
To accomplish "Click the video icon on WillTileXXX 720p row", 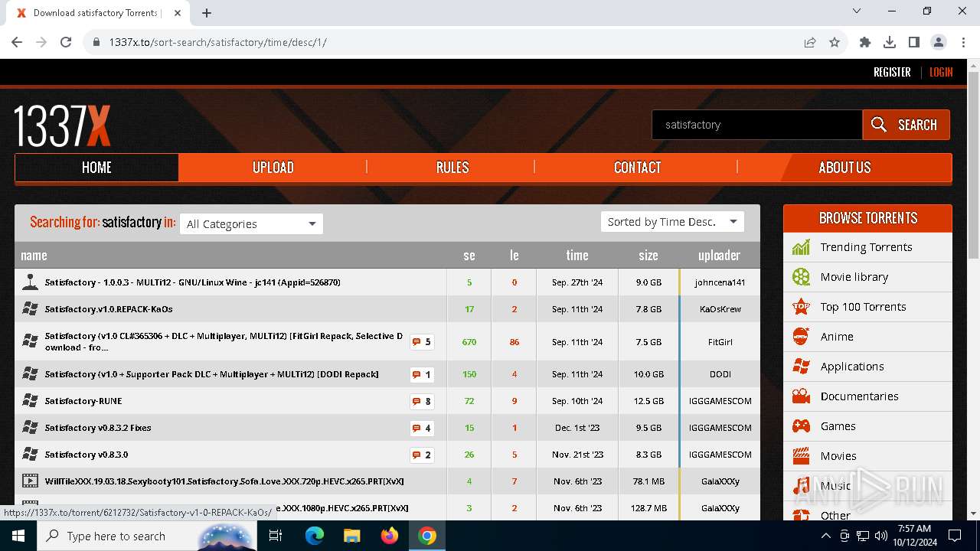I will (x=30, y=481).
